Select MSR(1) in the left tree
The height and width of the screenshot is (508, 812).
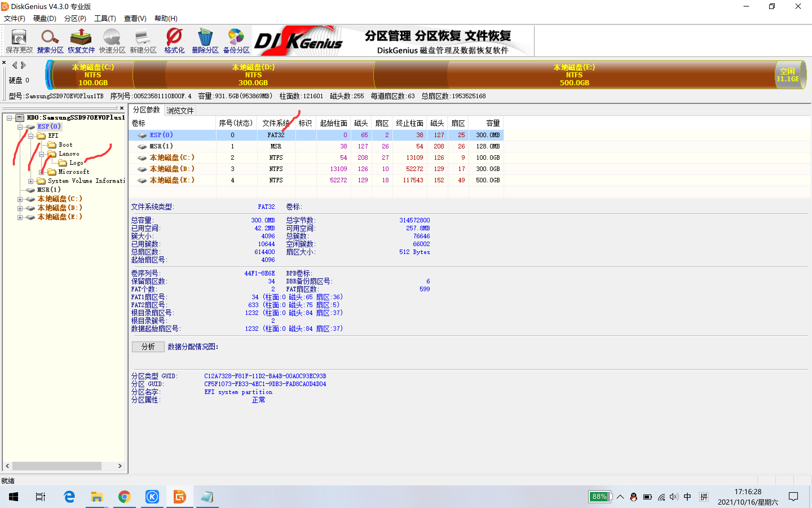49,190
